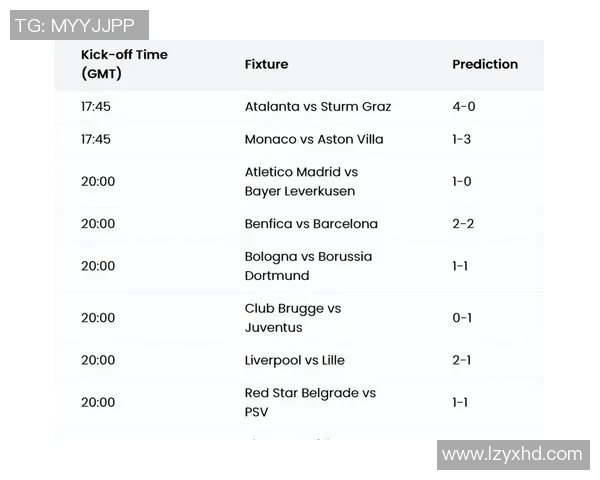Viewport: 600px width, 480px height.
Task: Click the 1-3 prediction for Monaco match
Action: click(x=461, y=140)
